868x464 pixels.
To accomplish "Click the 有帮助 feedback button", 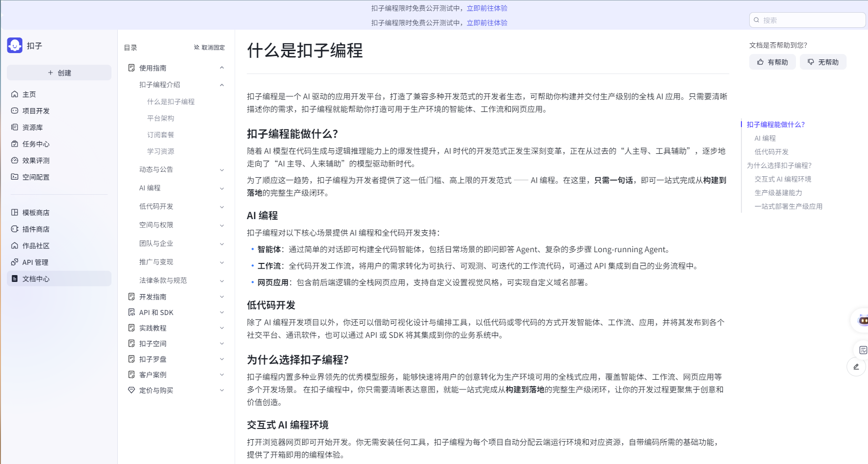I will (x=773, y=62).
